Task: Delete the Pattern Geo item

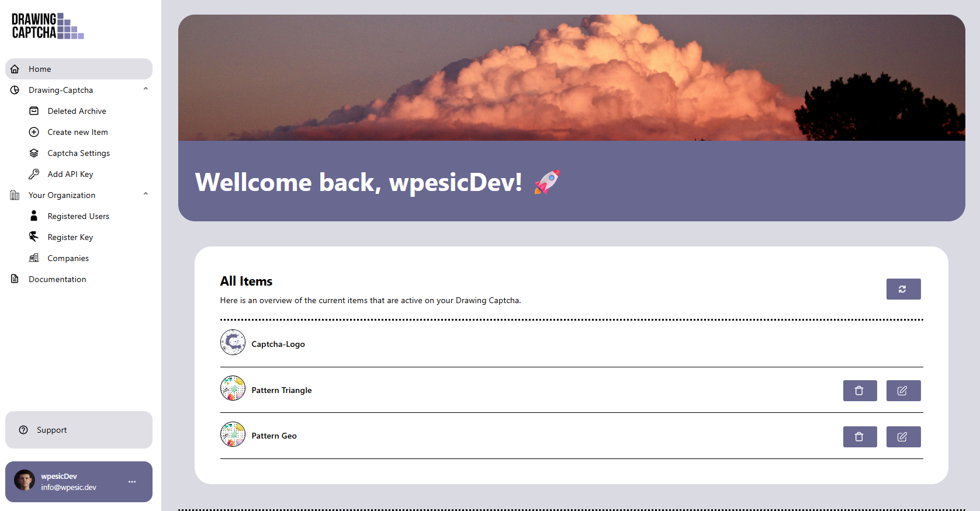Action: tap(860, 437)
